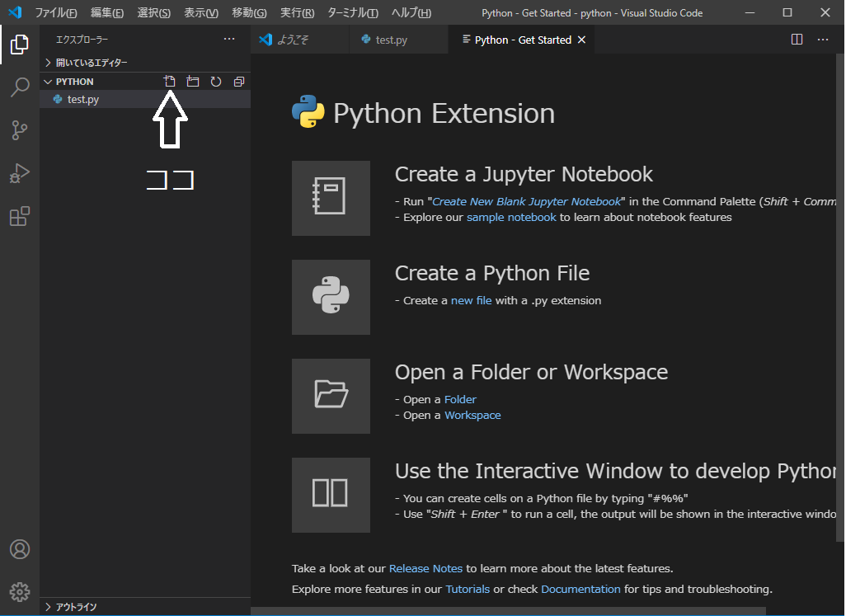Open the Documentation link
Image resolution: width=846 pixels, height=616 pixels.
click(x=580, y=589)
